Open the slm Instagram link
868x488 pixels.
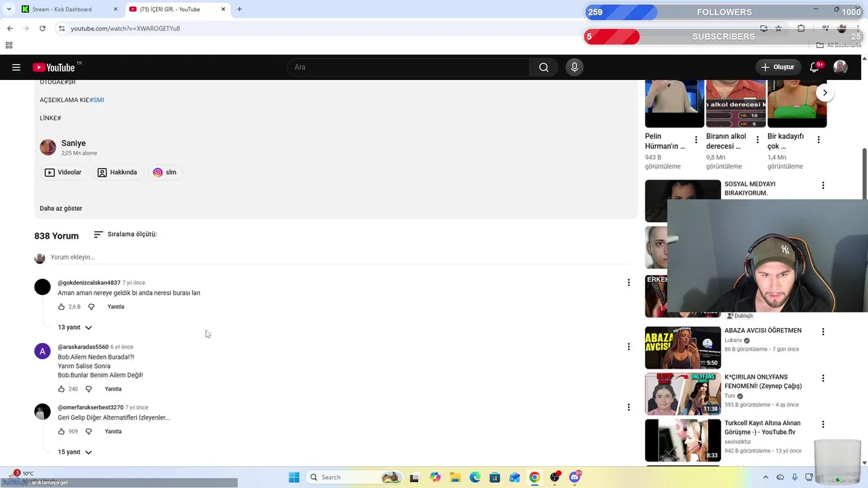tap(165, 172)
